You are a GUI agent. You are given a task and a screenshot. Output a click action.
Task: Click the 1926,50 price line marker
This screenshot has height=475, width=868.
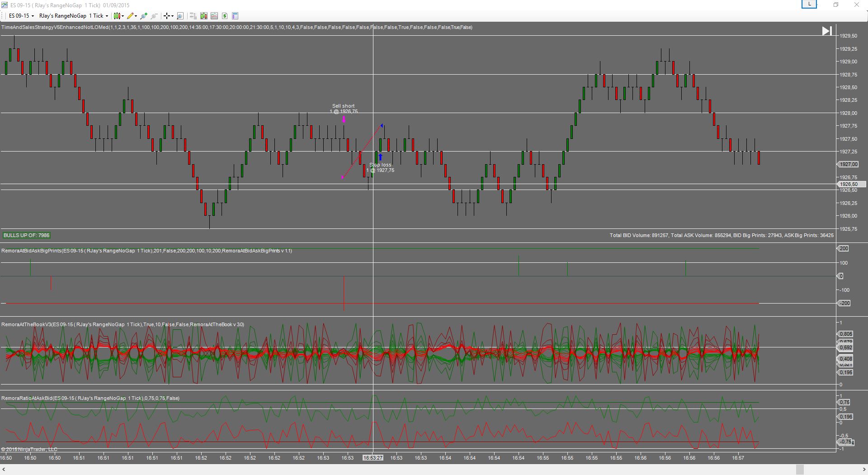pos(852,184)
